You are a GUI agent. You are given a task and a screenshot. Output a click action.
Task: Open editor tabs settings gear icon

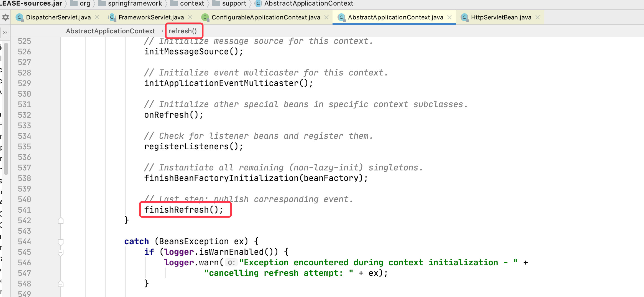(x=5, y=17)
